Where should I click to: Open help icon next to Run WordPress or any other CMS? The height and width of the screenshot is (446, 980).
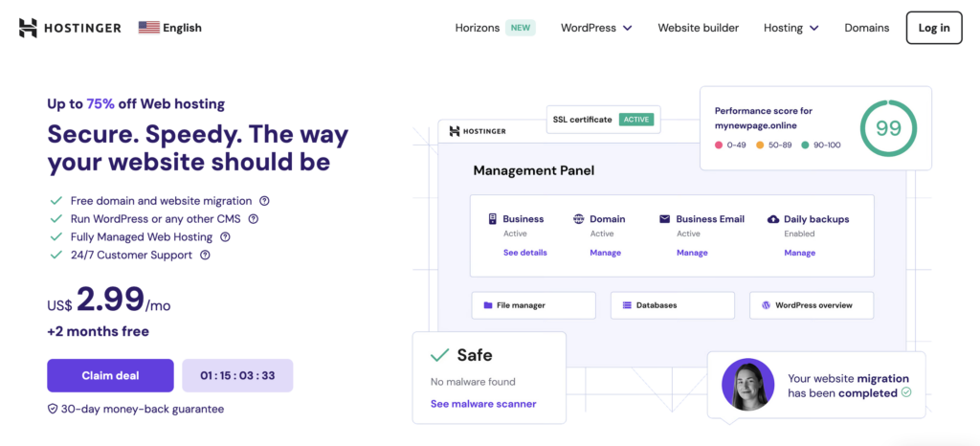tap(253, 219)
